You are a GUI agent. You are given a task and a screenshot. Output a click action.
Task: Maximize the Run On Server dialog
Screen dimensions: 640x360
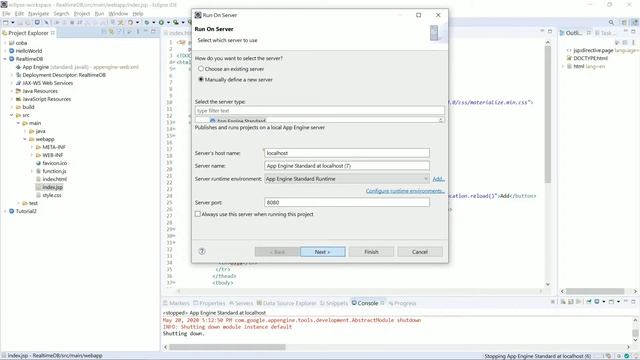click(x=418, y=15)
